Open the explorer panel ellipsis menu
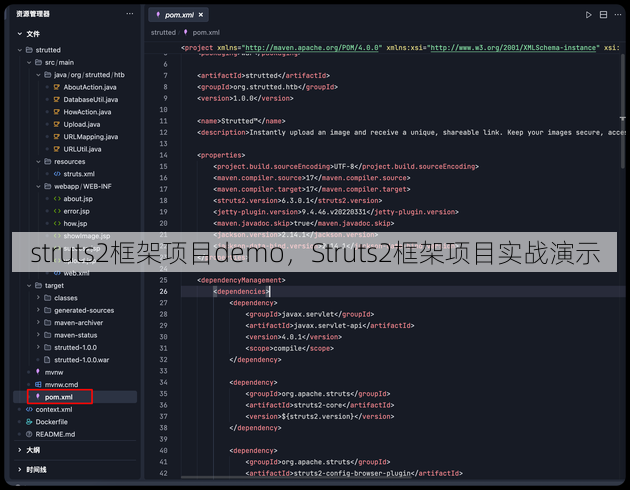Viewport: 630px width, 490px height. pyautogui.click(x=129, y=14)
